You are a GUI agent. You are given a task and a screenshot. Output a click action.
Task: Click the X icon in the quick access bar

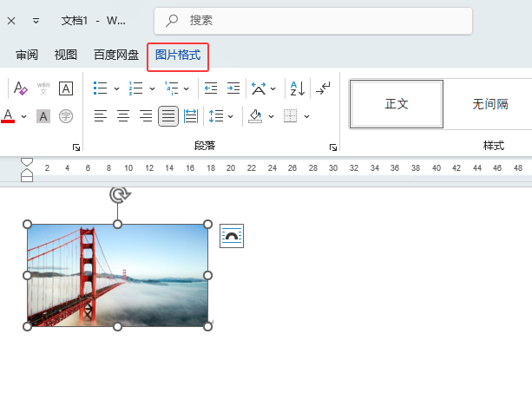[11, 21]
